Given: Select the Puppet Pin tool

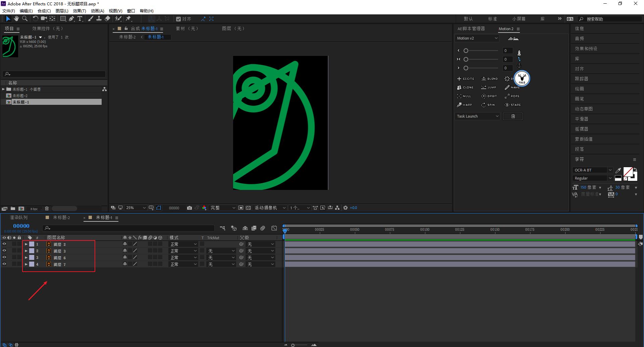Looking at the screenshot, I should point(128,19).
